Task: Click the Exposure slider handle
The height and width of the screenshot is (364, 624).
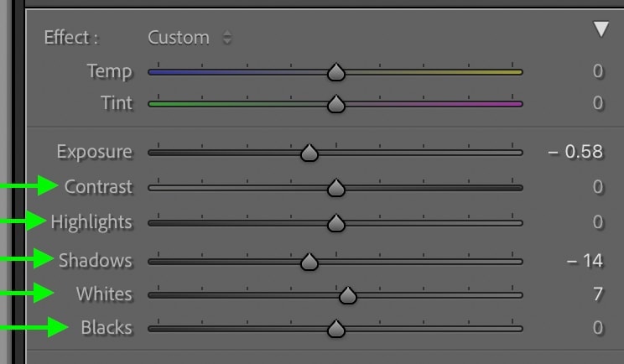Action: tap(309, 153)
